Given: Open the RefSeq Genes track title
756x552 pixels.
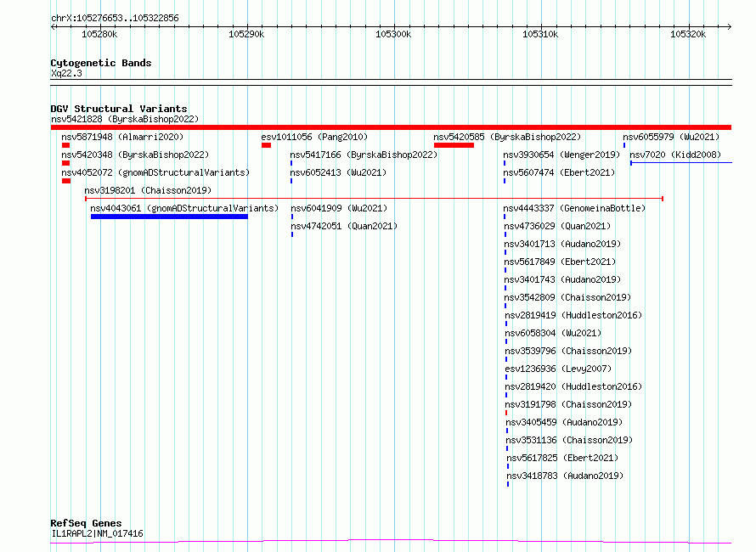Looking at the screenshot, I should [87, 524].
